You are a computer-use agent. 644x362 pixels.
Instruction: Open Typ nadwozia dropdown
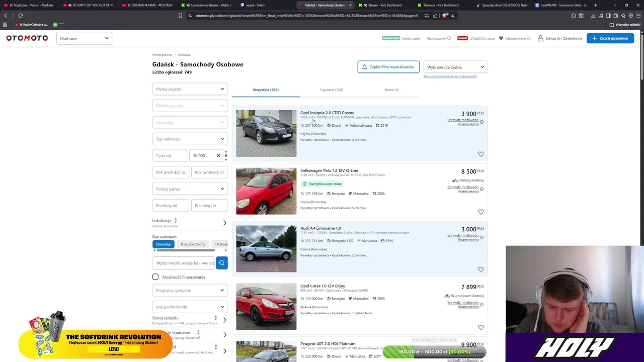190,139
